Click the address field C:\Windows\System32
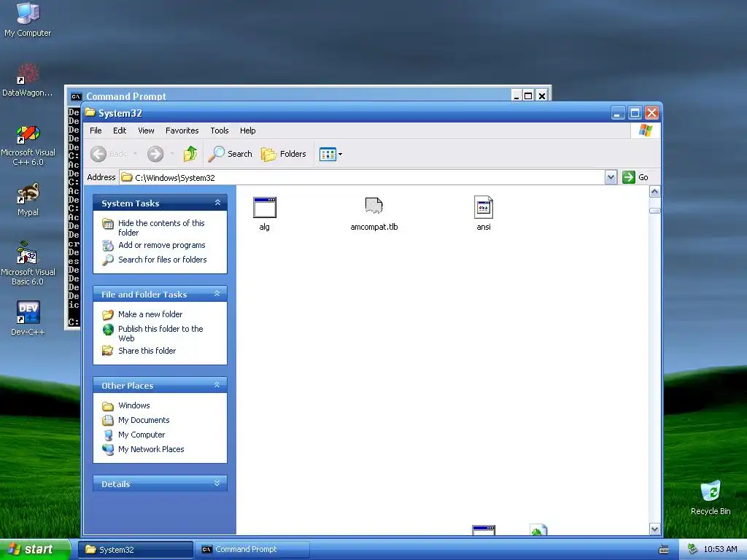This screenshot has height=560, width=747. 362,177
